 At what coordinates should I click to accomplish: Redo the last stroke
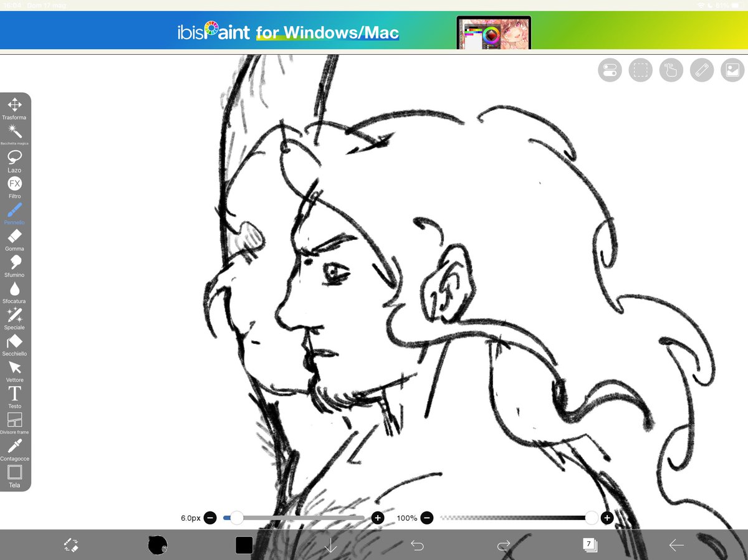(x=504, y=546)
